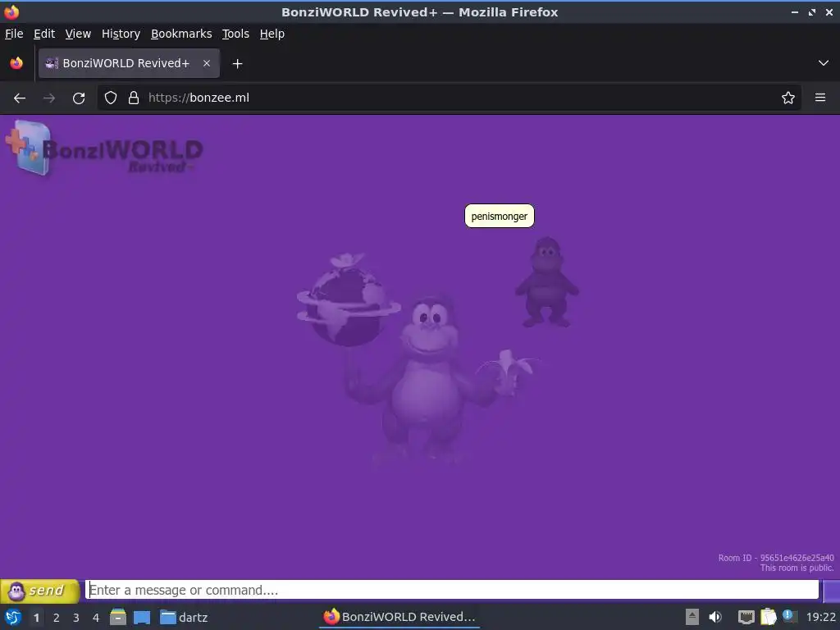Open a new tab with plus button
The image size is (840, 630).
pos(237,64)
